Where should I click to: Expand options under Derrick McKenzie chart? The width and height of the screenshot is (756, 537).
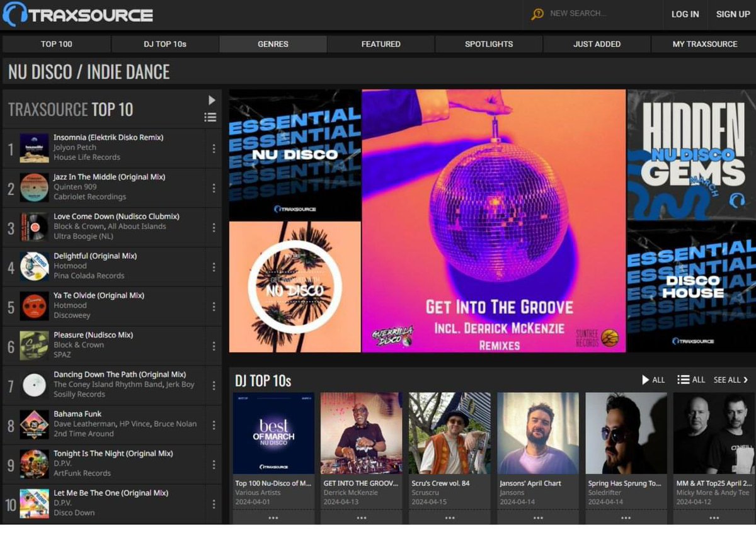click(362, 517)
